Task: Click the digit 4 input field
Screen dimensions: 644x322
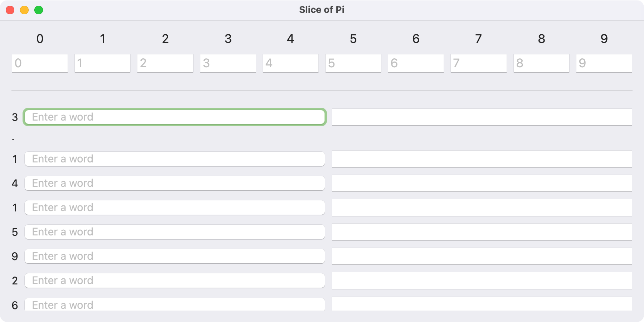Action: [291, 63]
